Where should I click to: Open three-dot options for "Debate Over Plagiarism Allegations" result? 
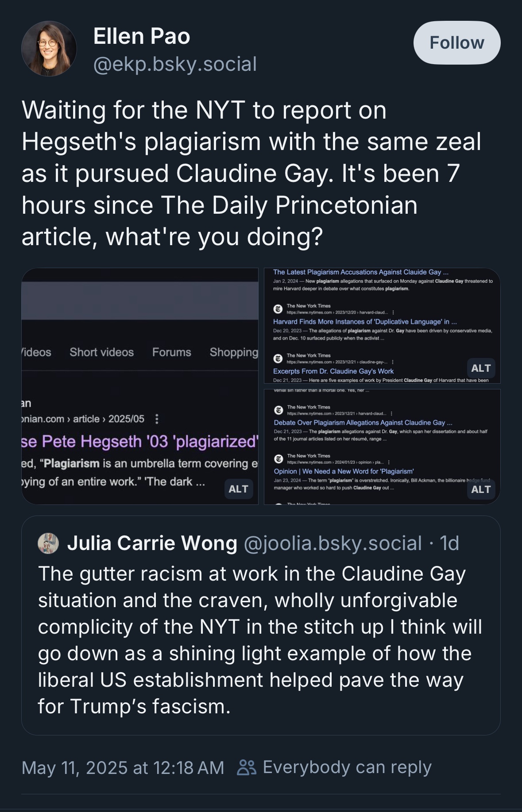[x=391, y=413]
